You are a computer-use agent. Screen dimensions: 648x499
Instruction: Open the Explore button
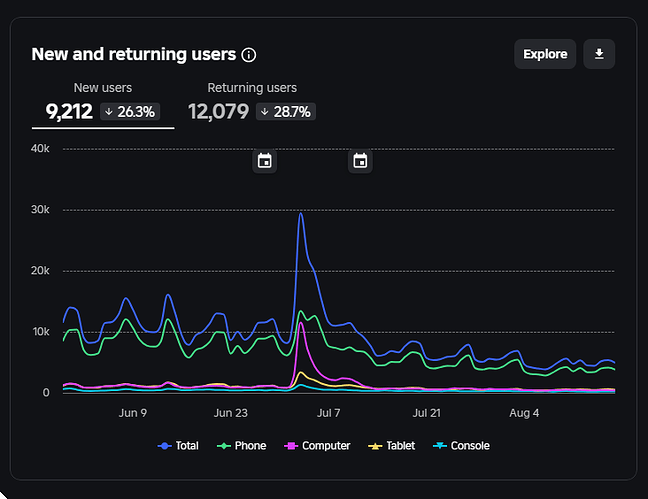pos(545,54)
